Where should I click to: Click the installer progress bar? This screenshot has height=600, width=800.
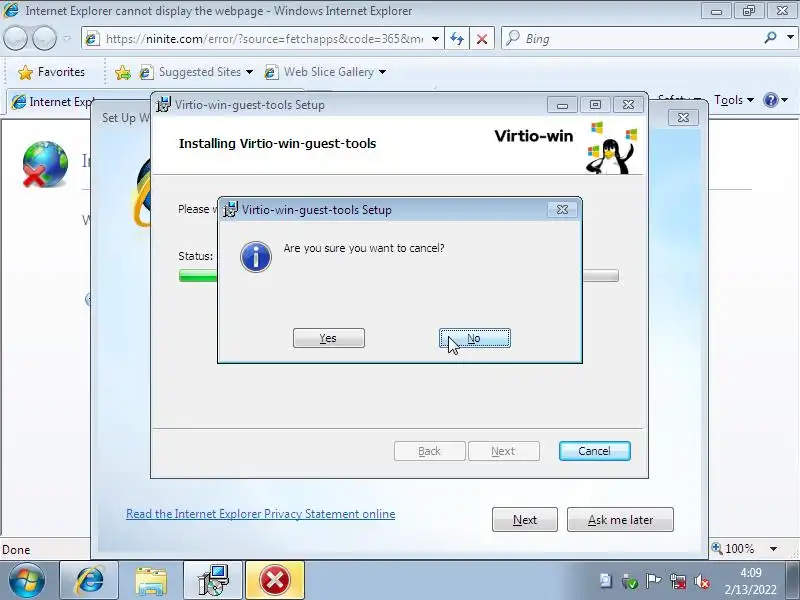tap(398, 276)
